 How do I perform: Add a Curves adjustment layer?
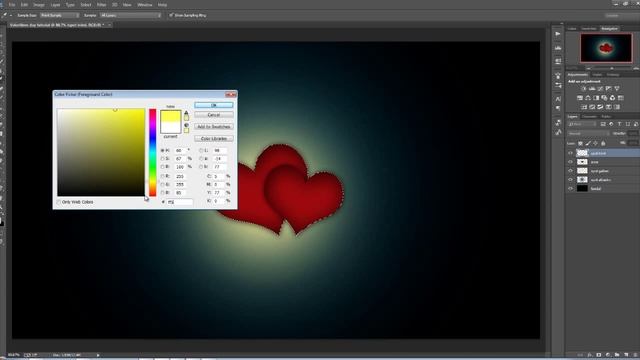click(x=600, y=89)
